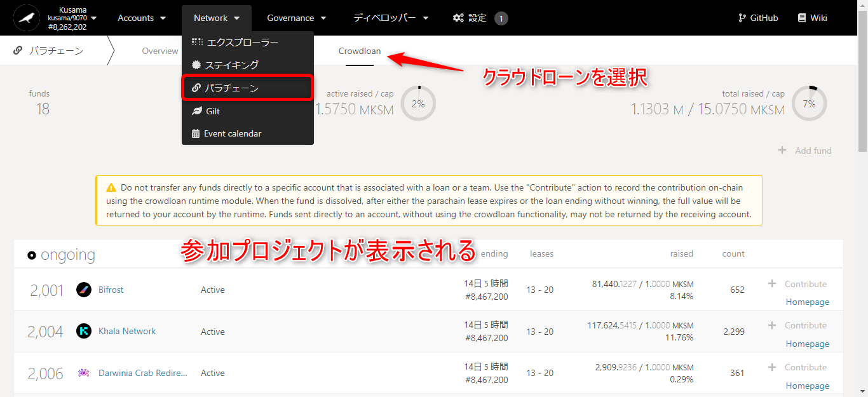Click the Event calendar icon
Image resolution: width=868 pixels, height=397 pixels.
click(x=196, y=133)
